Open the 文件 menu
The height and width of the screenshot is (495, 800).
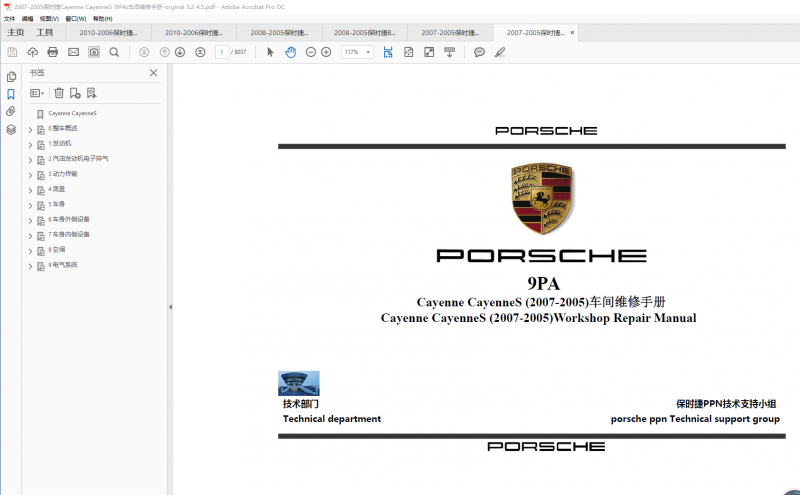coord(10,18)
